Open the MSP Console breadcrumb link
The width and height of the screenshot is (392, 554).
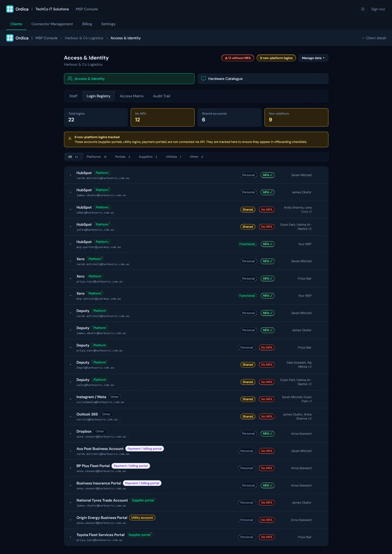click(x=47, y=38)
